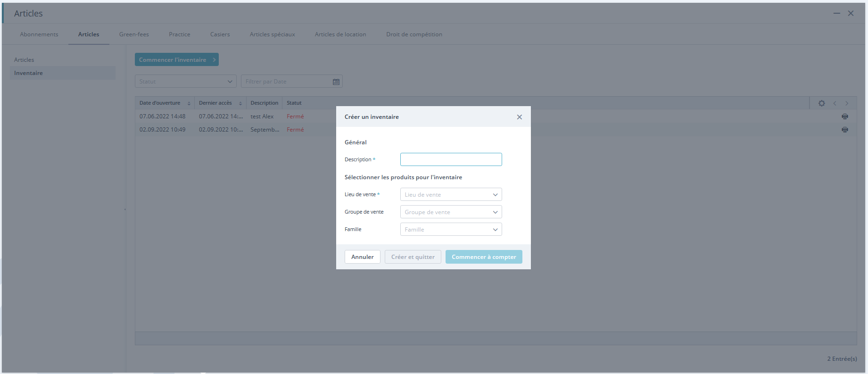Open the Lieu de vente dropdown
Screen dimensions: 868x374
coord(451,194)
